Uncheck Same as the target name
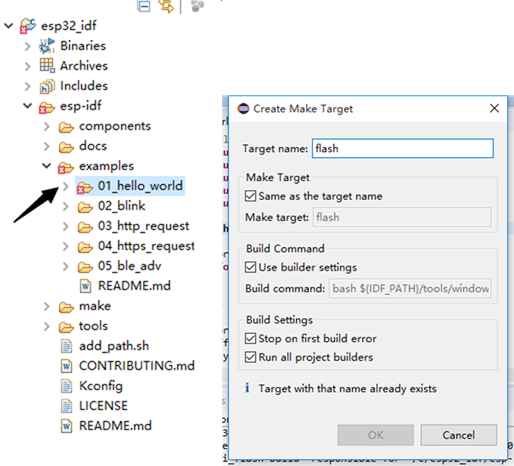This screenshot has width=514, height=466. pos(250,196)
